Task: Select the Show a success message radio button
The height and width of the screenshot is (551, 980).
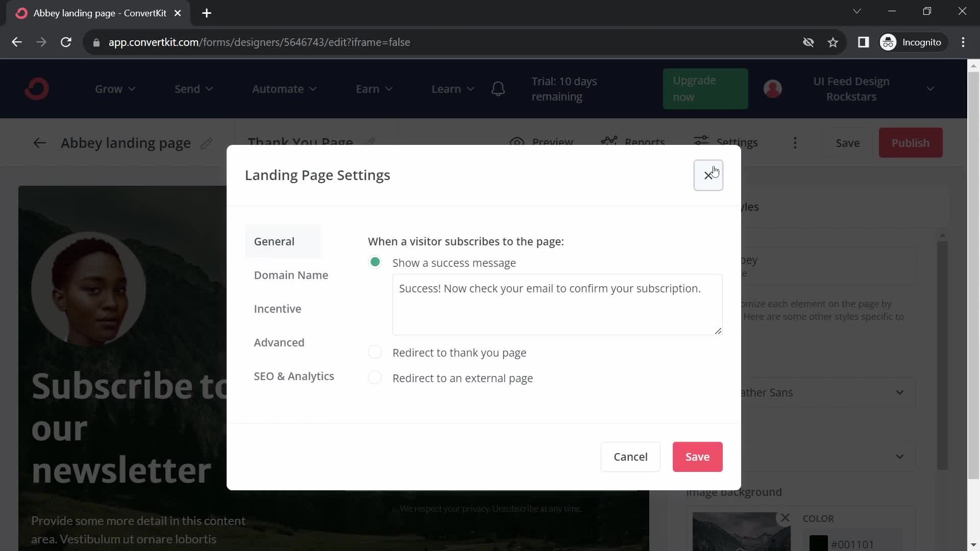Action: click(x=375, y=262)
